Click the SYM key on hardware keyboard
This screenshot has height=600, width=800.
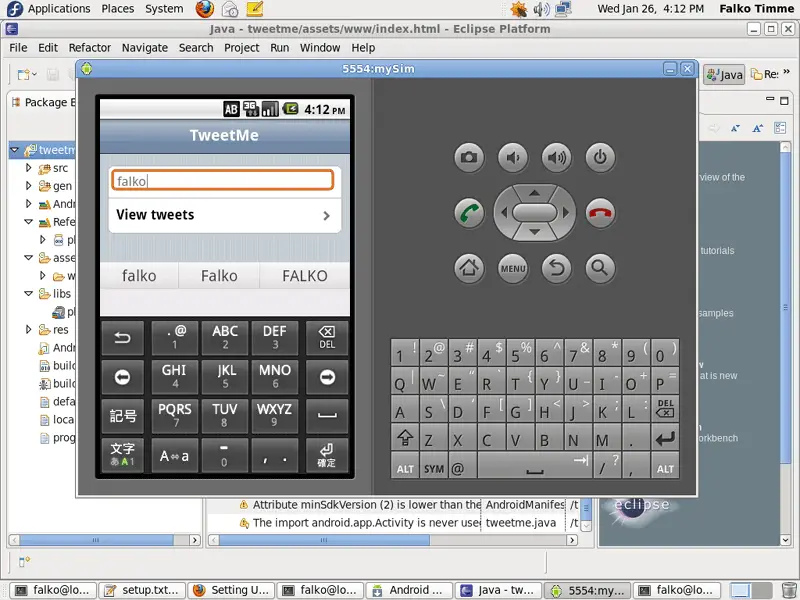[434, 466]
